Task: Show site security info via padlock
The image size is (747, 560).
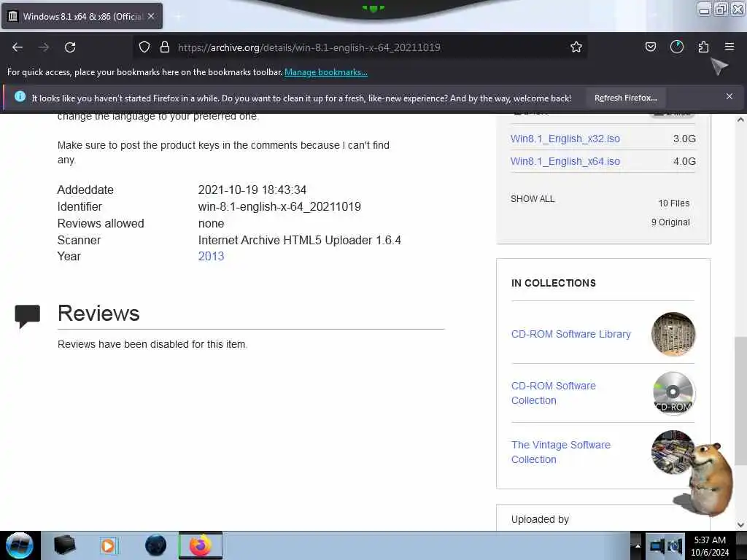Action: (165, 47)
